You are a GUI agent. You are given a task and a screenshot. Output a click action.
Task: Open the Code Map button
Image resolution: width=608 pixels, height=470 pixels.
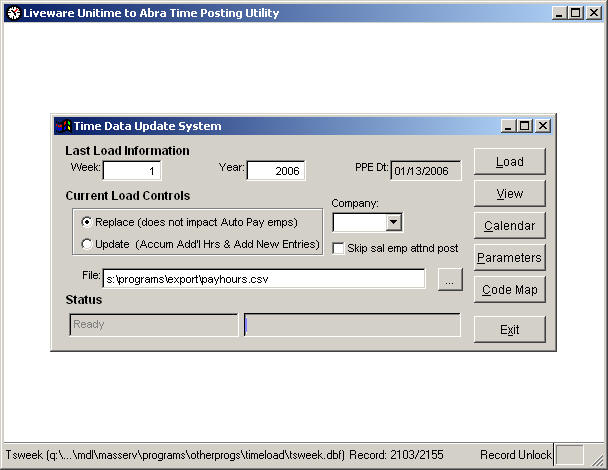[510, 290]
